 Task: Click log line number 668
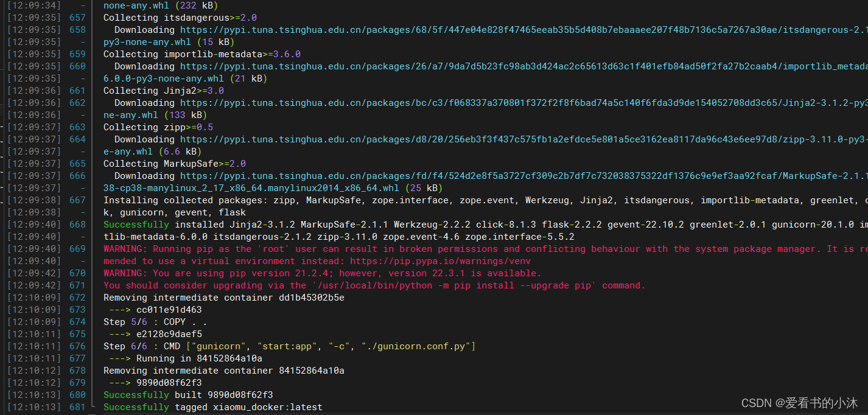pyautogui.click(x=77, y=225)
